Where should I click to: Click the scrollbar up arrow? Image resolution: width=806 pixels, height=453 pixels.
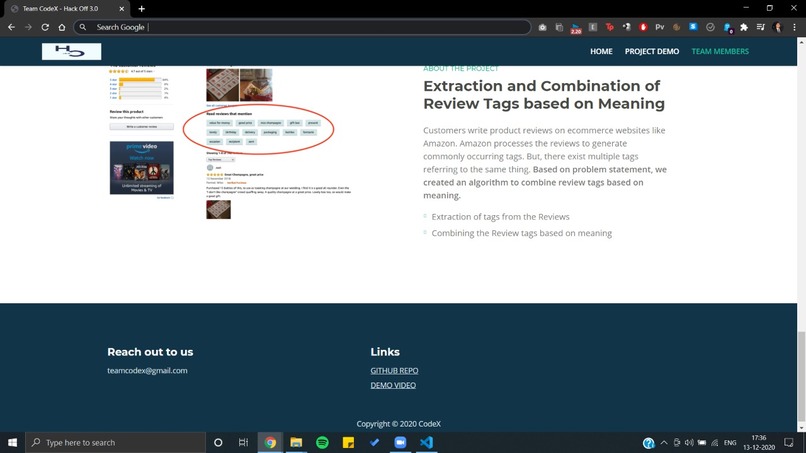click(801, 41)
